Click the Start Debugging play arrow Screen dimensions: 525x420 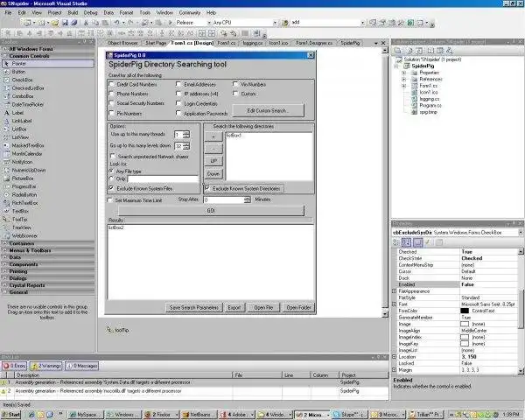tap(170, 23)
